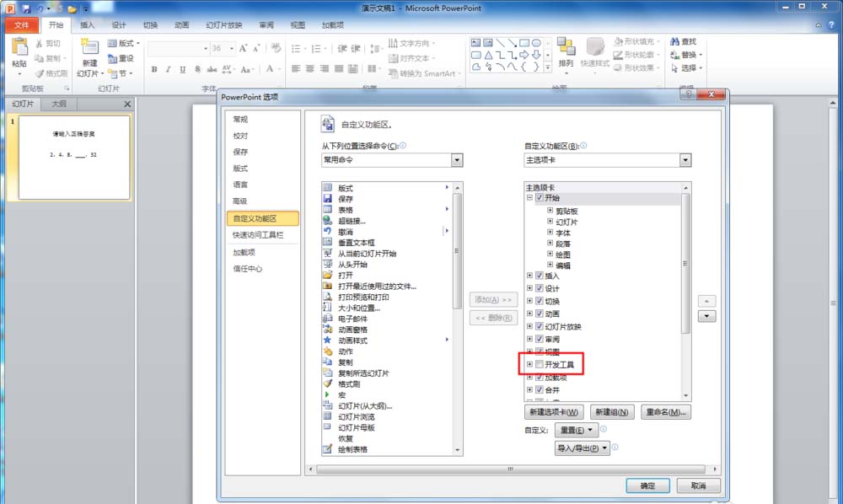Screen dimensions: 843x504
Task: Click the Arrange (排列) icon
Action: coord(566,47)
